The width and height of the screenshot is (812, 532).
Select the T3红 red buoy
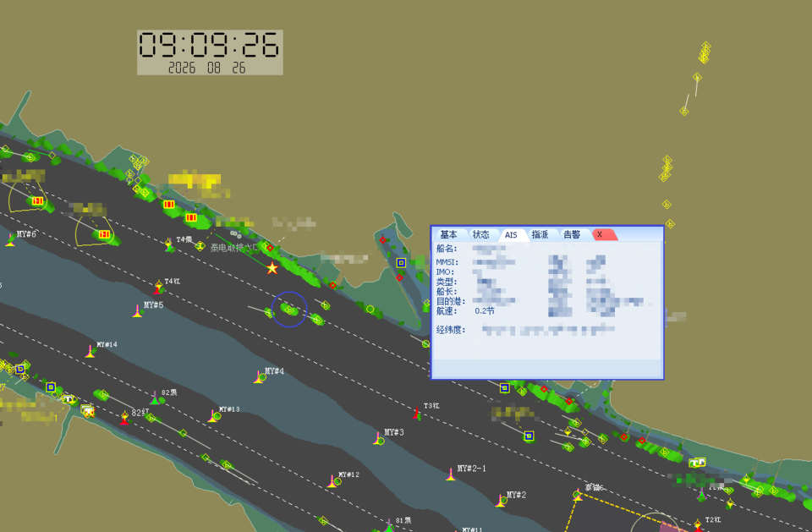point(417,413)
